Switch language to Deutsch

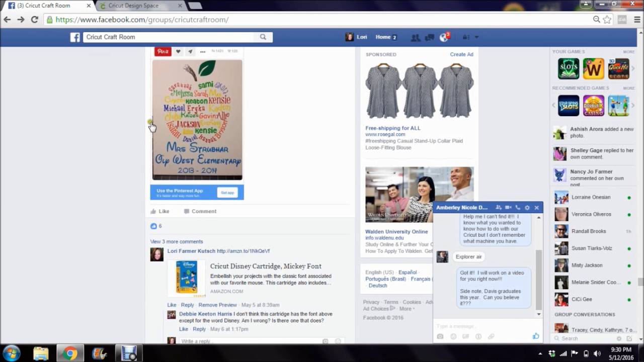click(x=378, y=286)
